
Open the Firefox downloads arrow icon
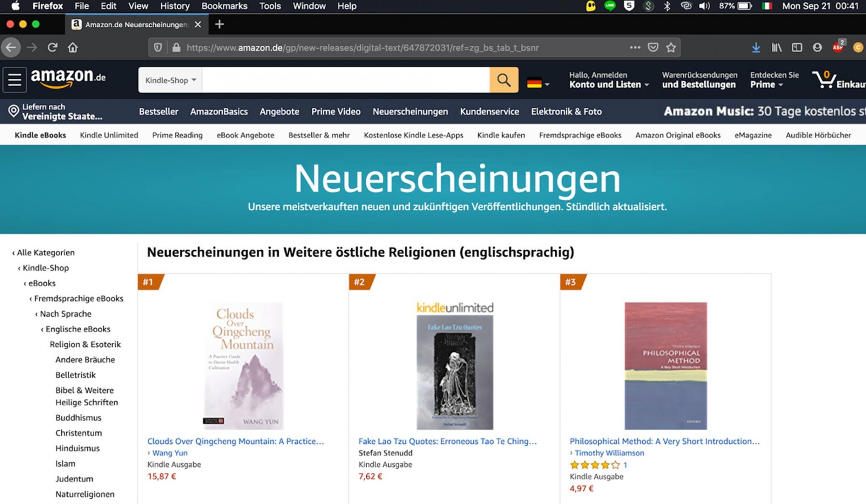(756, 47)
